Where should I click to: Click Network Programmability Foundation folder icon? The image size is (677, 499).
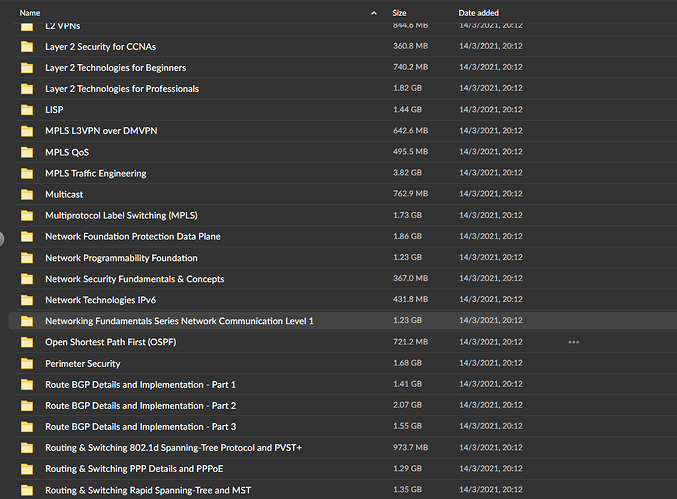tap(27, 258)
